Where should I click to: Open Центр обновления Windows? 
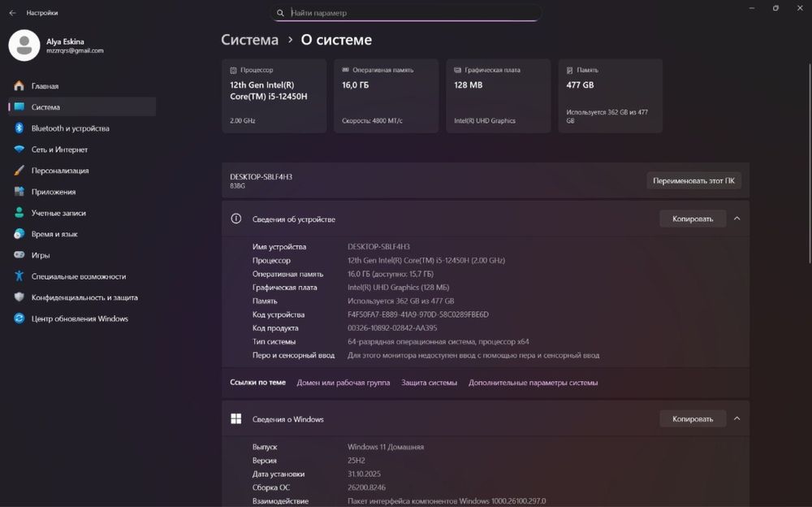click(82, 318)
